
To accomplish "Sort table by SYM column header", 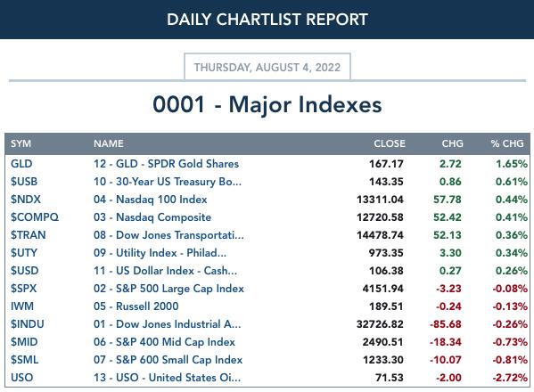I will pos(21,143).
